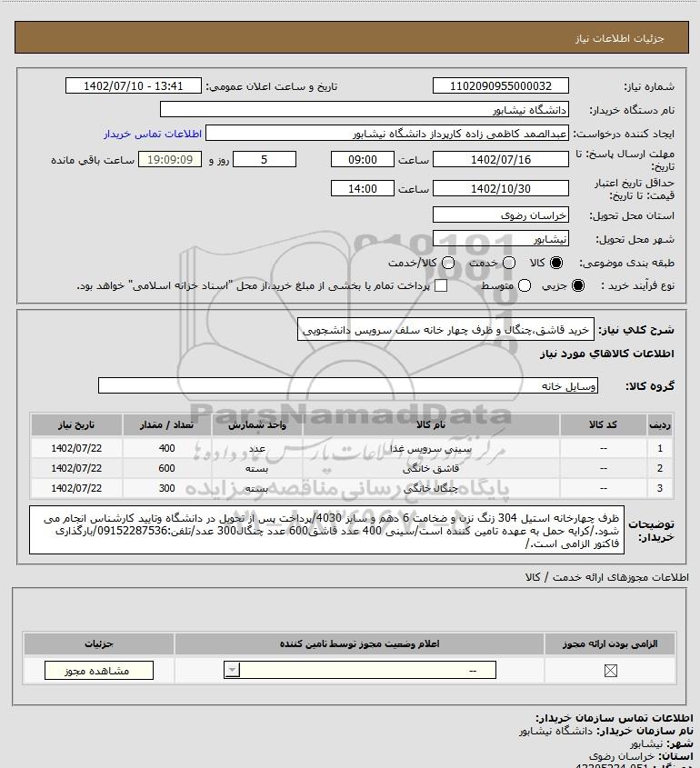Open the license status dropdown arrow
Screen dimensions: 700x768
(x=232, y=670)
